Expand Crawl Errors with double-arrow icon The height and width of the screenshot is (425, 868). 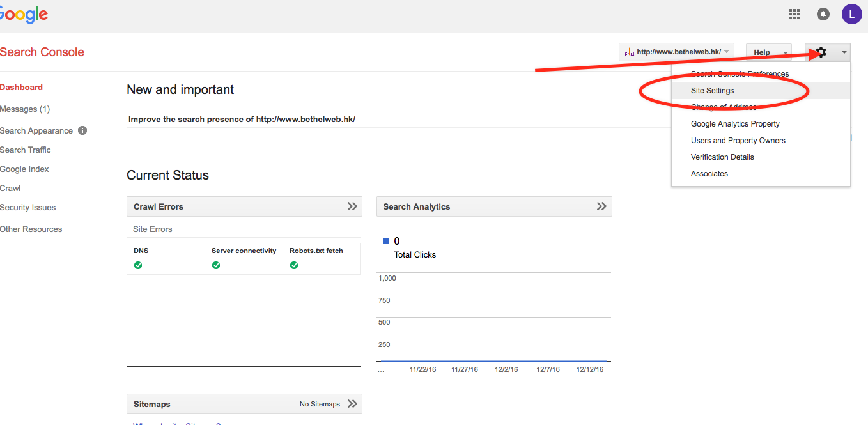352,206
